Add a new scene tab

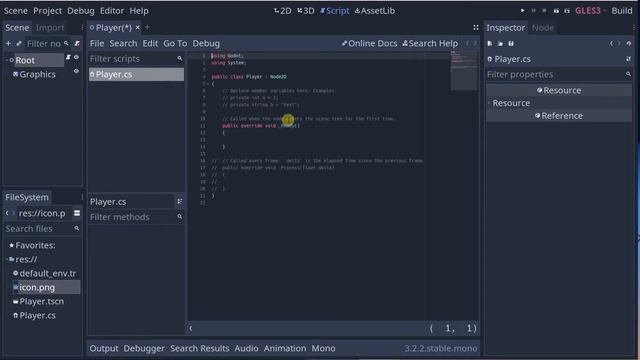point(147,27)
